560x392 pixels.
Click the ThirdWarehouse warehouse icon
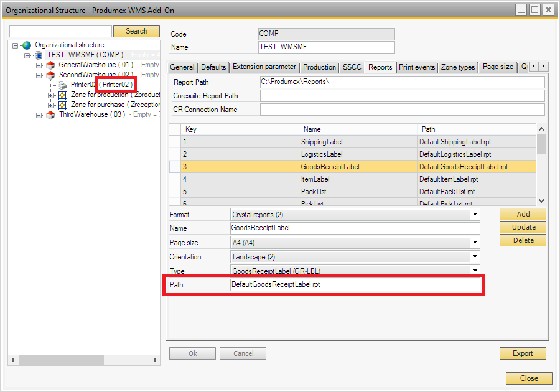click(x=51, y=115)
